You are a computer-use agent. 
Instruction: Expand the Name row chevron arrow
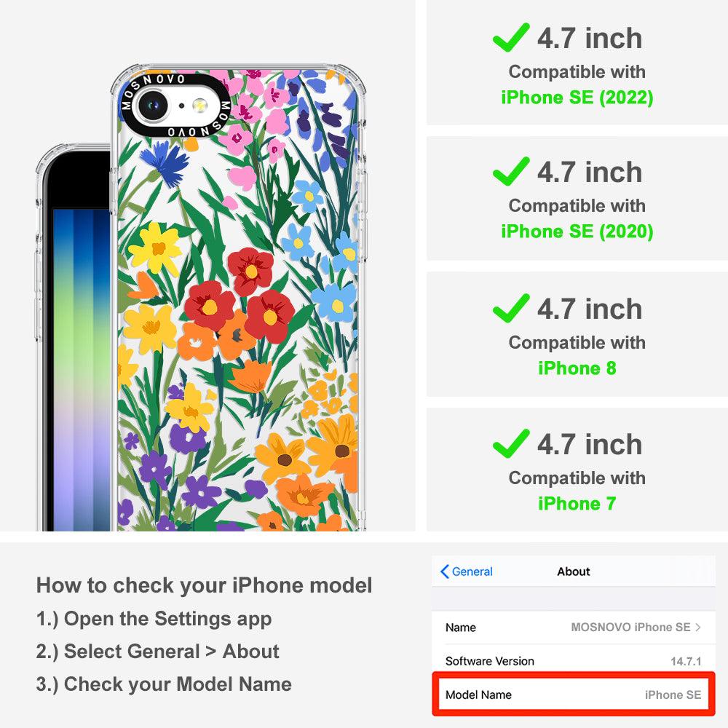pyautogui.click(x=698, y=628)
